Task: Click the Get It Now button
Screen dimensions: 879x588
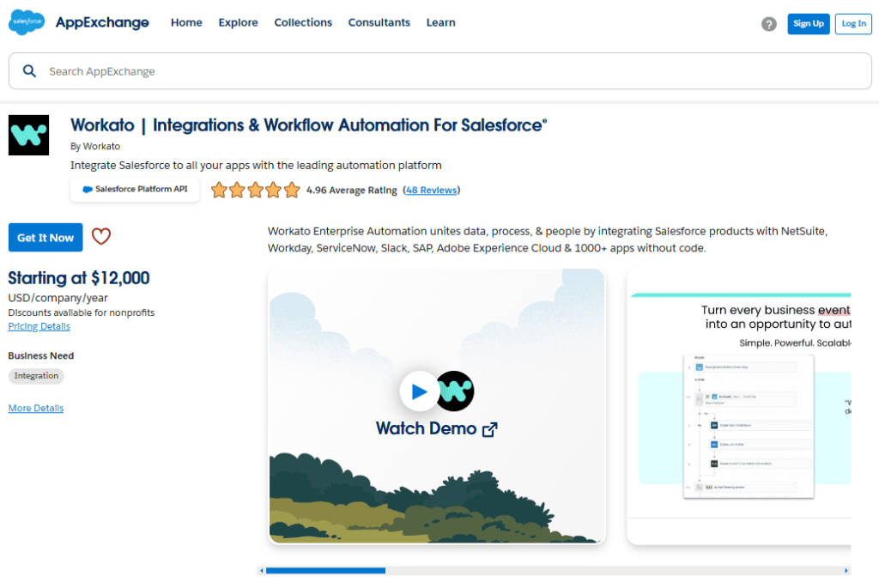Action: coord(45,237)
